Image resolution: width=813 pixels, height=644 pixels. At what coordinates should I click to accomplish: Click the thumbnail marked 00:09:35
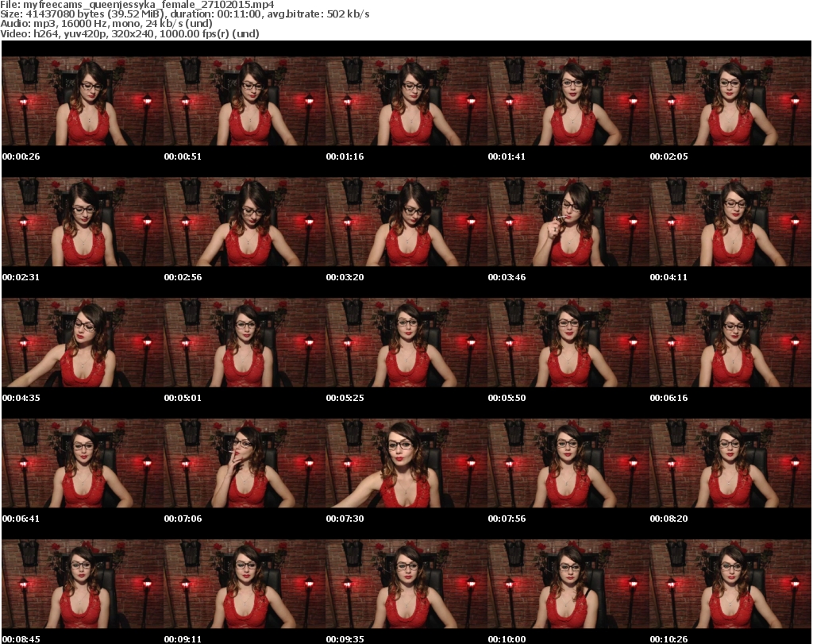[x=406, y=584]
